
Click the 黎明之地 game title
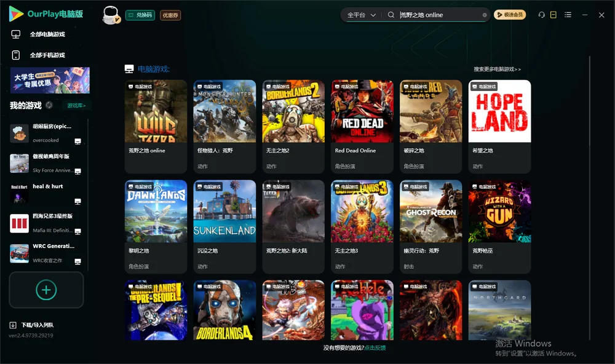tap(139, 251)
